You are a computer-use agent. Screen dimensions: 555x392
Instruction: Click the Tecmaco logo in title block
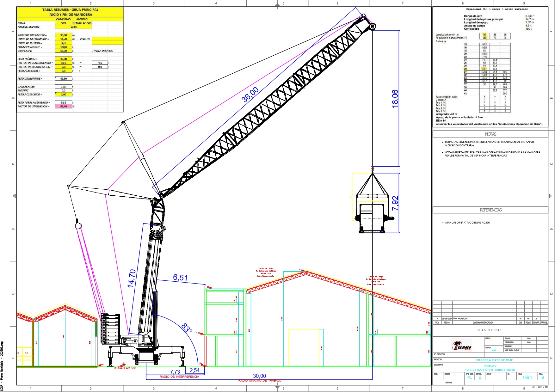pyautogui.click(x=462, y=346)
